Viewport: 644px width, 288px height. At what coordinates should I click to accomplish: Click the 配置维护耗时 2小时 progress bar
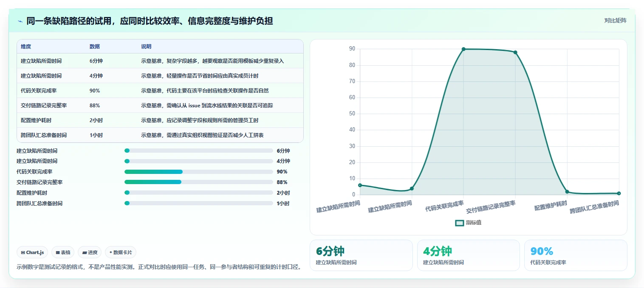pos(198,193)
